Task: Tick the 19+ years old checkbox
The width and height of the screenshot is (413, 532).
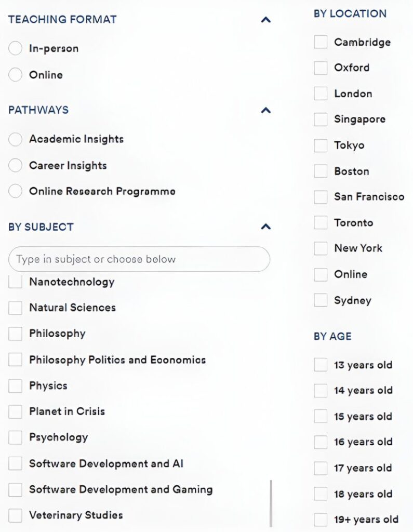Action: tap(321, 519)
